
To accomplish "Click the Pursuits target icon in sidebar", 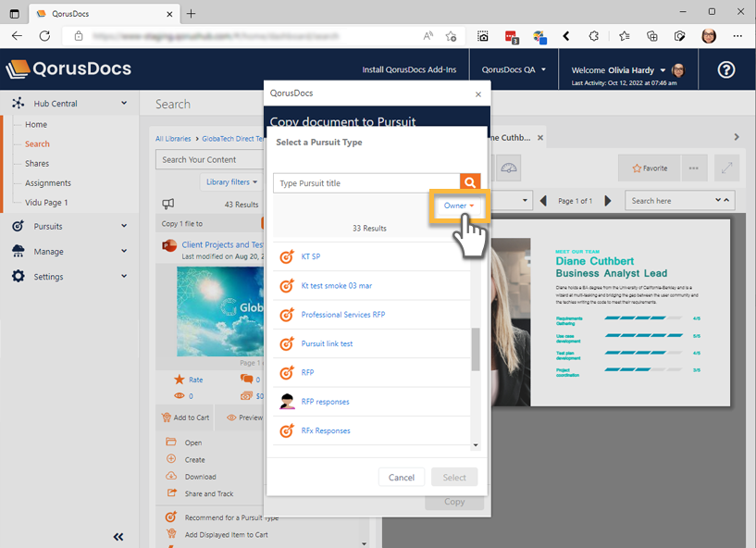I will click(19, 226).
